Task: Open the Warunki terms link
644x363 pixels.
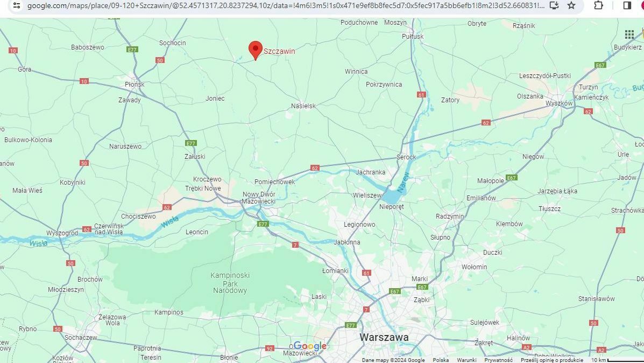Action: coord(466,360)
